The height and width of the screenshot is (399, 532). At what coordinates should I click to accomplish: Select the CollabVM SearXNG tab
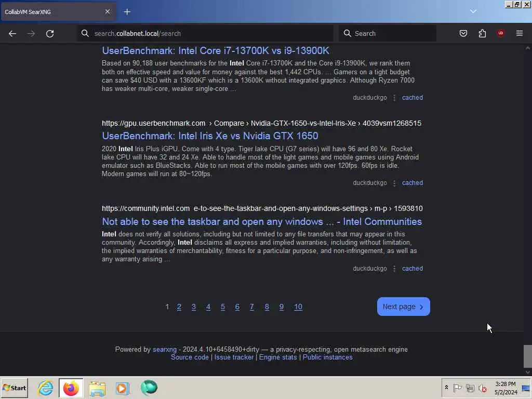pos(58,12)
